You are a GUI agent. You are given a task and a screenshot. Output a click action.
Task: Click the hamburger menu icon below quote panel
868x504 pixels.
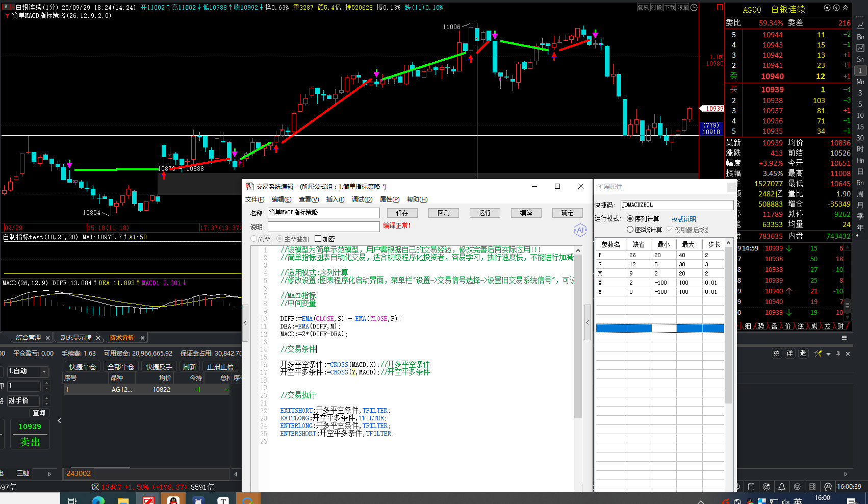point(844,338)
